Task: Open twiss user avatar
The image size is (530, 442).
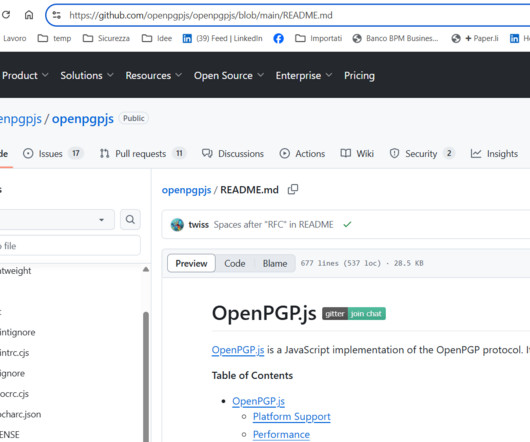Action: pos(177,225)
